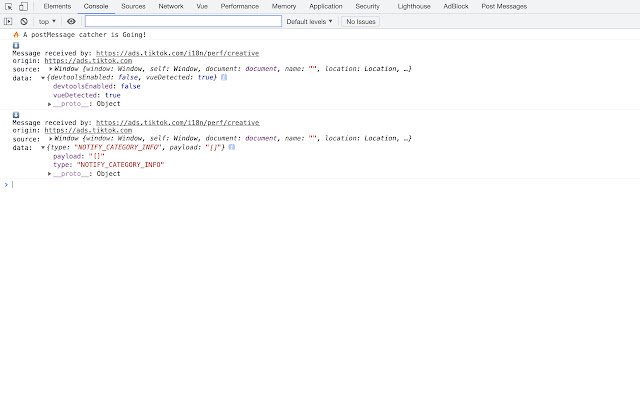640x400 pixels.
Task: Toggle the device toolbar icon
Action: [23, 6]
